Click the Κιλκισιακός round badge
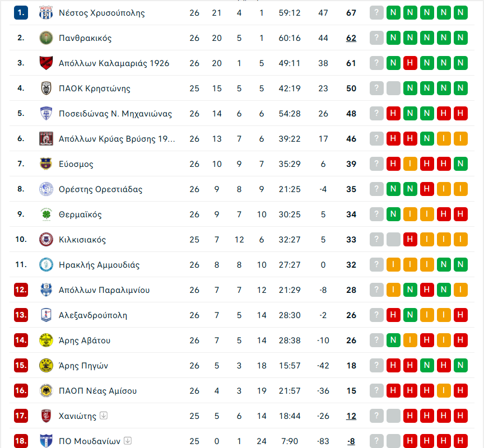The image size is (484, 448). (46, 240)
